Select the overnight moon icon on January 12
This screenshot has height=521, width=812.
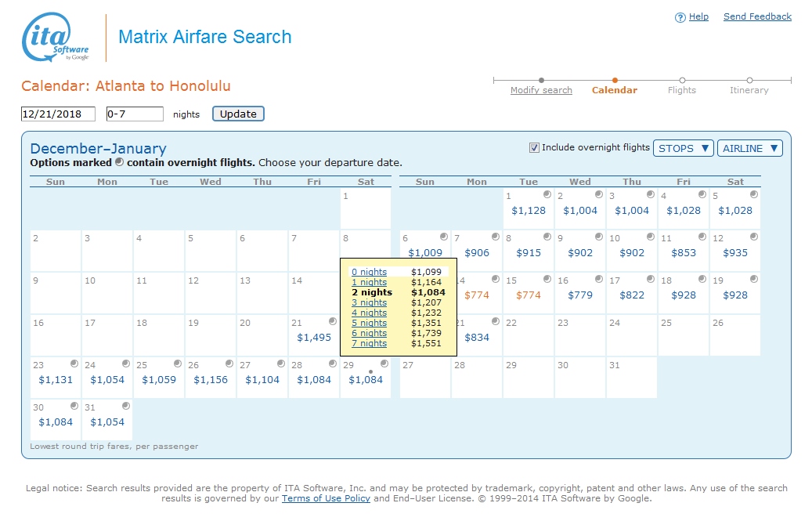click(x=752, y=236)
